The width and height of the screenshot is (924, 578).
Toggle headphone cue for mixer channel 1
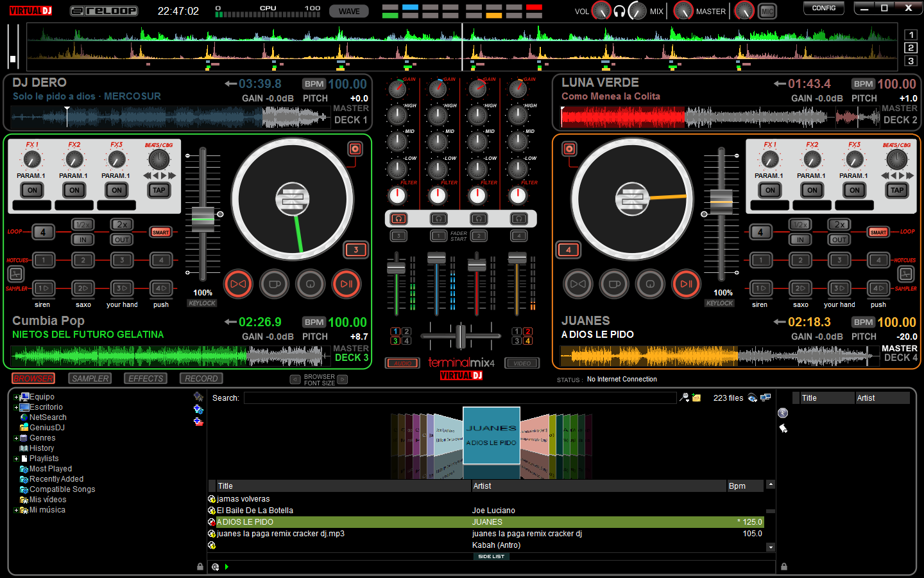pos(439,219)
